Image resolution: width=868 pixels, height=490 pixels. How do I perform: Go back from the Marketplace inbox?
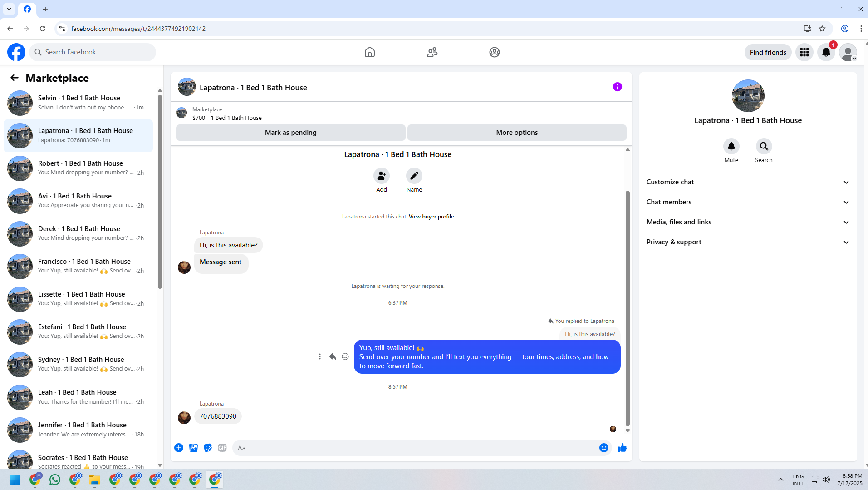pos(15,78)
